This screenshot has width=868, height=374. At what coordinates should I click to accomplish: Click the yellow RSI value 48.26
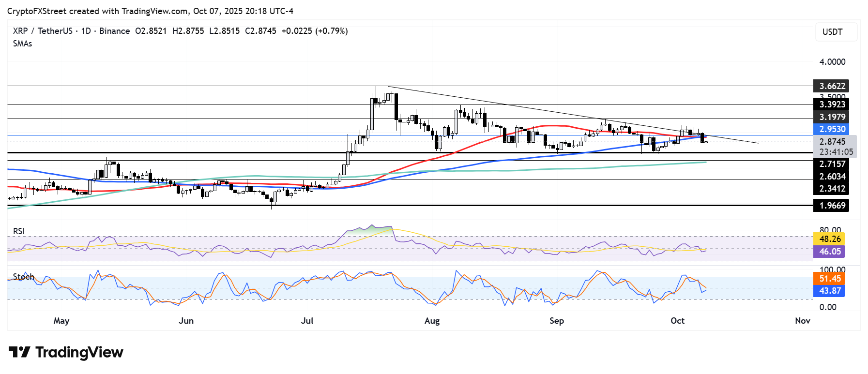[x=829, y=239]
